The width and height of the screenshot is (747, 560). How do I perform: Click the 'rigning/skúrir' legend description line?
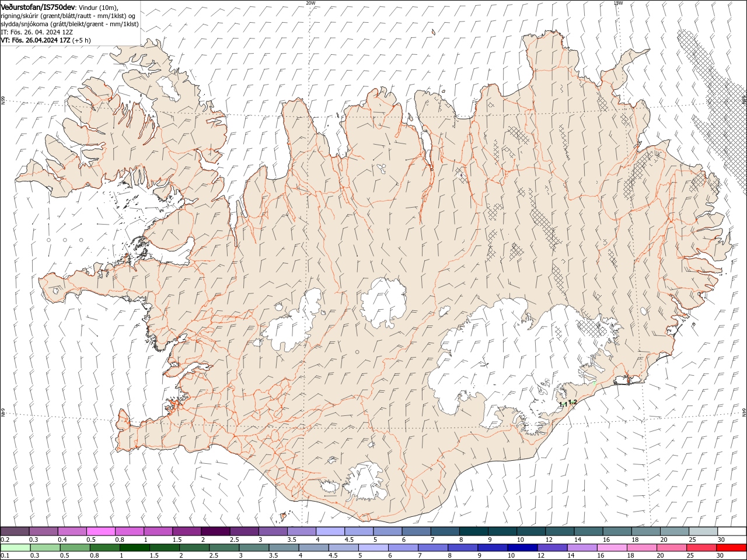click(x=67, y=16)
